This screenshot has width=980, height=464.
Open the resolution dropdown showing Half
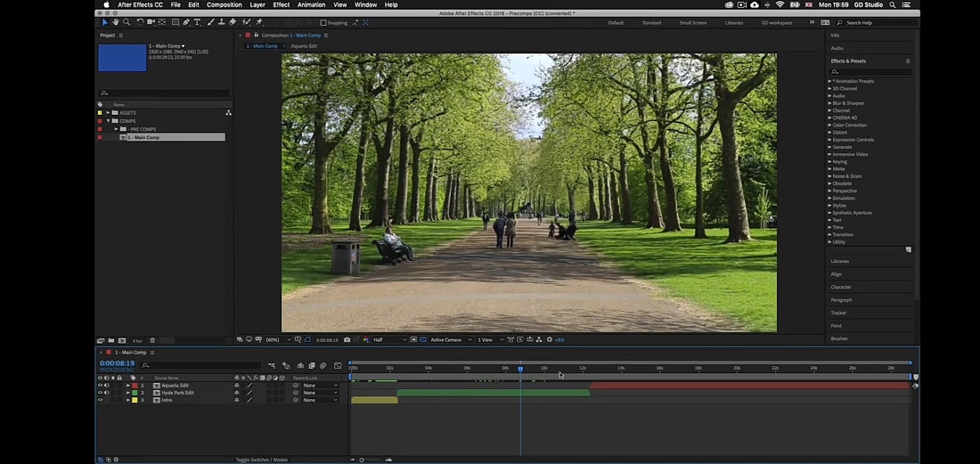(x=388, y=340)
